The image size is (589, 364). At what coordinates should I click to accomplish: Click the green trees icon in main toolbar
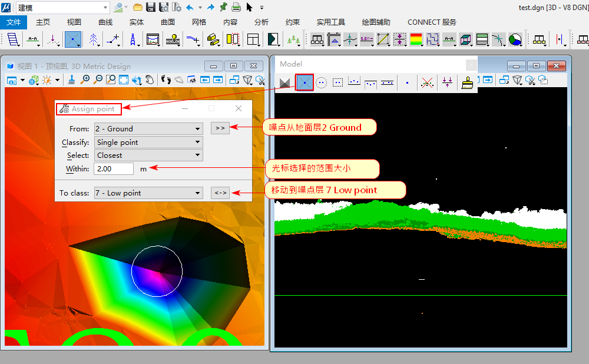click(x=293, y=39)
